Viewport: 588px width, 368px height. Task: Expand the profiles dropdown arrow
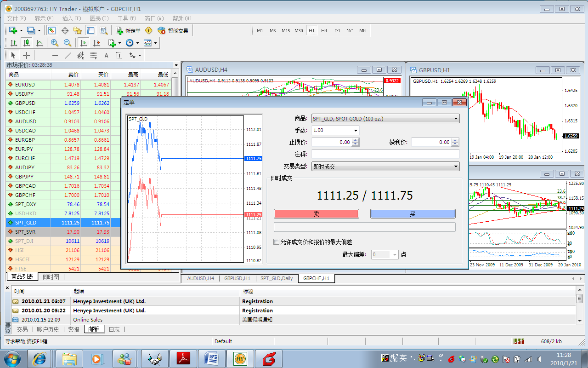tap(39, 30)
